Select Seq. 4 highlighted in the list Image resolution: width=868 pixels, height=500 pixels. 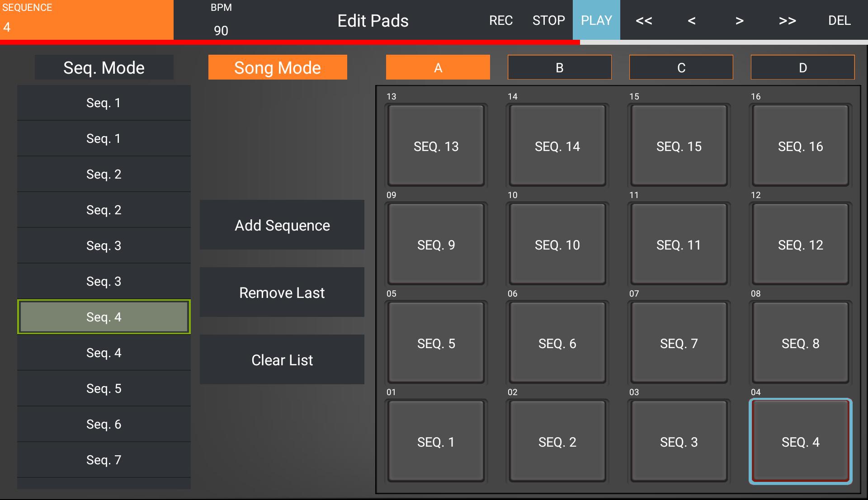(104, 317)
